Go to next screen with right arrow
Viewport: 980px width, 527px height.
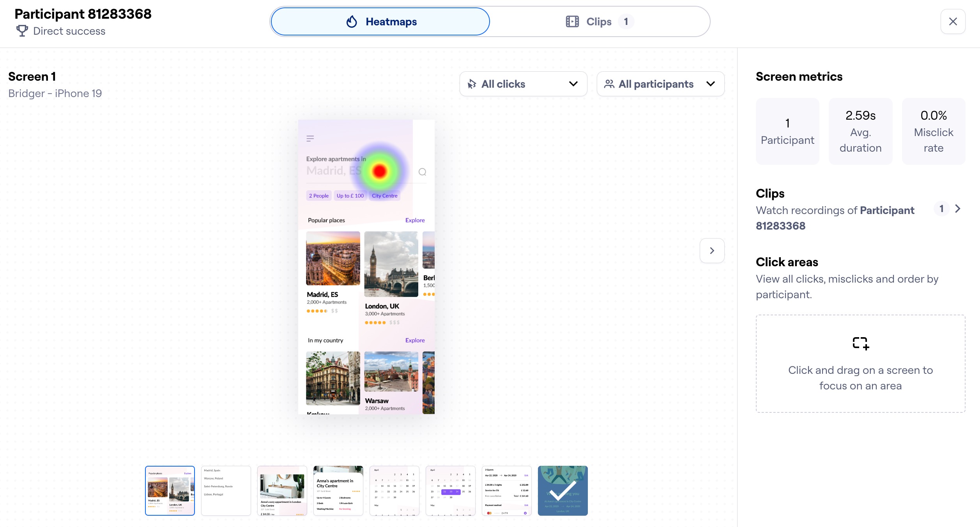712,251
